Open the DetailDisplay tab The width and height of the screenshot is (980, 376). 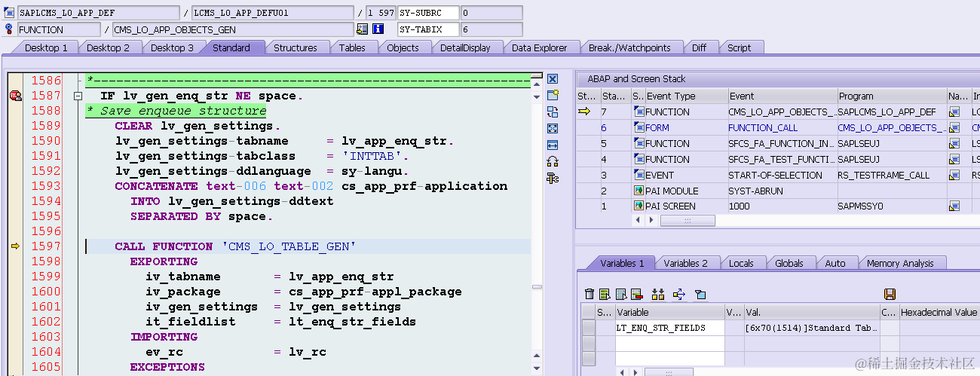pos(465,47)
